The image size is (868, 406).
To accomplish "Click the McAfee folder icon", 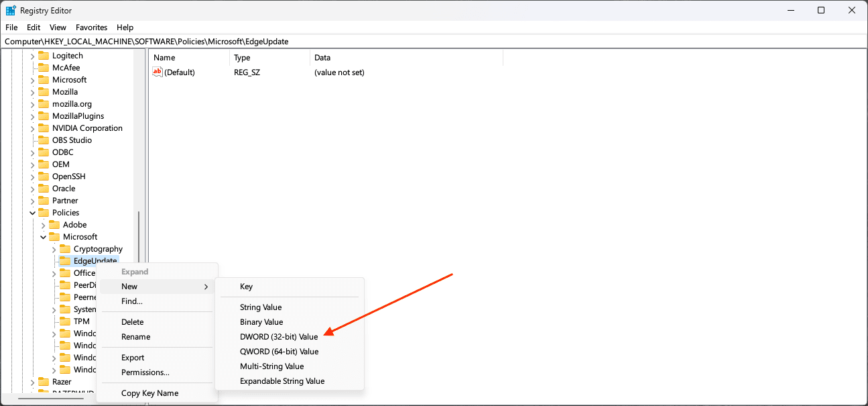I will [44, 68].
